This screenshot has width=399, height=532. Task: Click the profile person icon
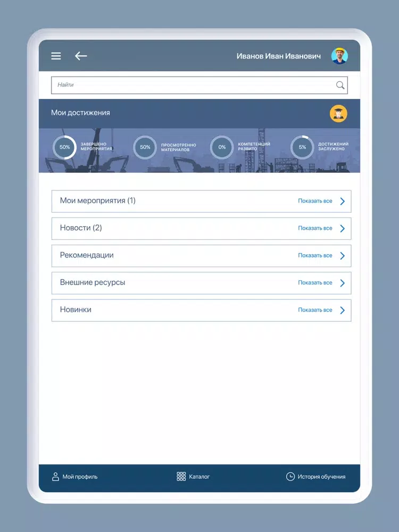(55, 477)
